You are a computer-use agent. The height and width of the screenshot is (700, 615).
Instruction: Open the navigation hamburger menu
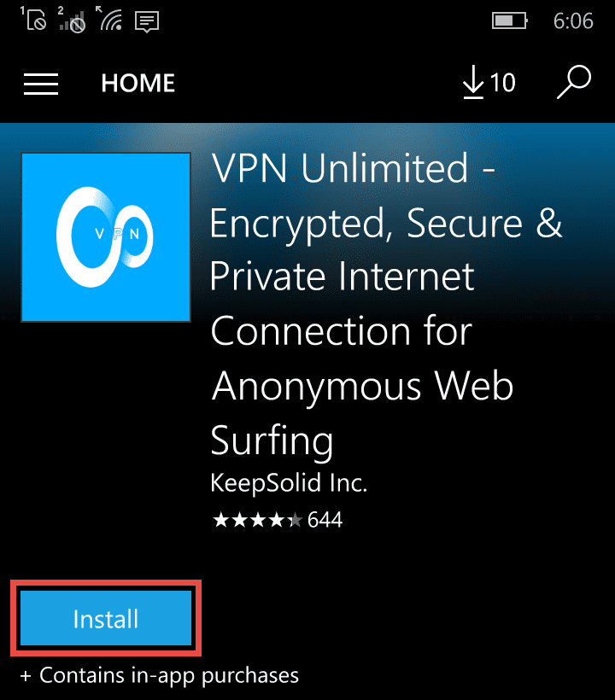40,83
